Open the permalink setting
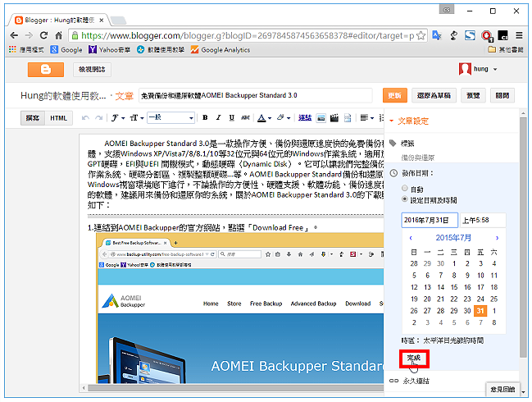The width and height of the screenshot is (532, 402). [409, 381]
